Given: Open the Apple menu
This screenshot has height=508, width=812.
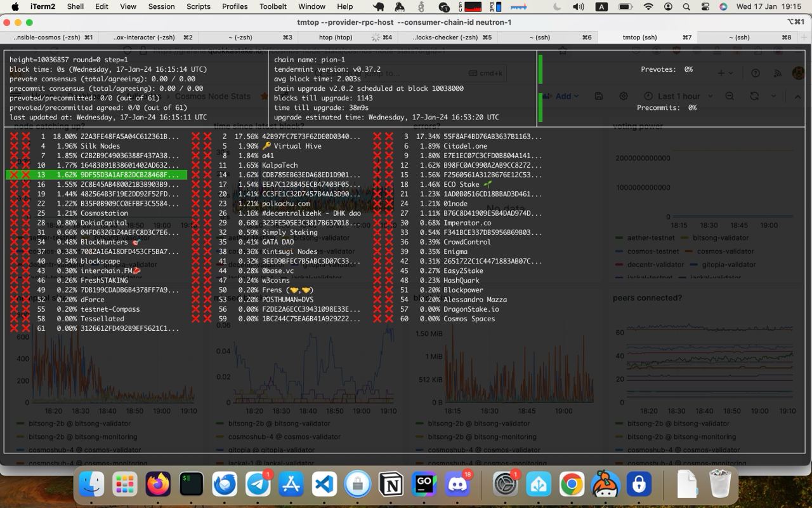Looking at the screenshot, I should [15, 6].
